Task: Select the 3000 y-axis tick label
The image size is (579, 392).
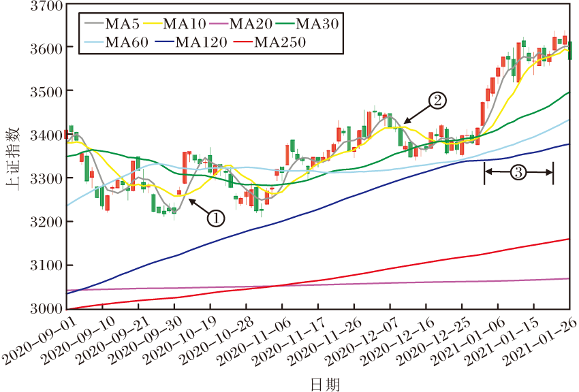Action: coord(46,308)
